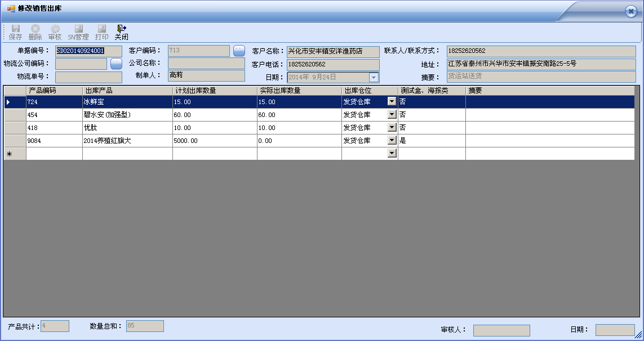This screenshot has height=341, width=644.
Task: Click the 实际出库数量 column header
Action: tap(299, 90)
